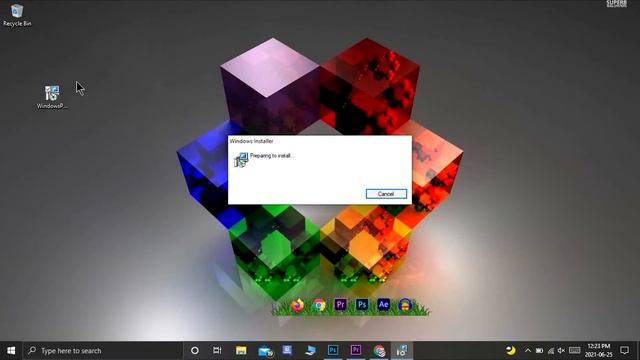640x360 pixels.
Task: Switch to Photoshop on the taskbar
Action: pyautogui.click(x=333, y=351)
